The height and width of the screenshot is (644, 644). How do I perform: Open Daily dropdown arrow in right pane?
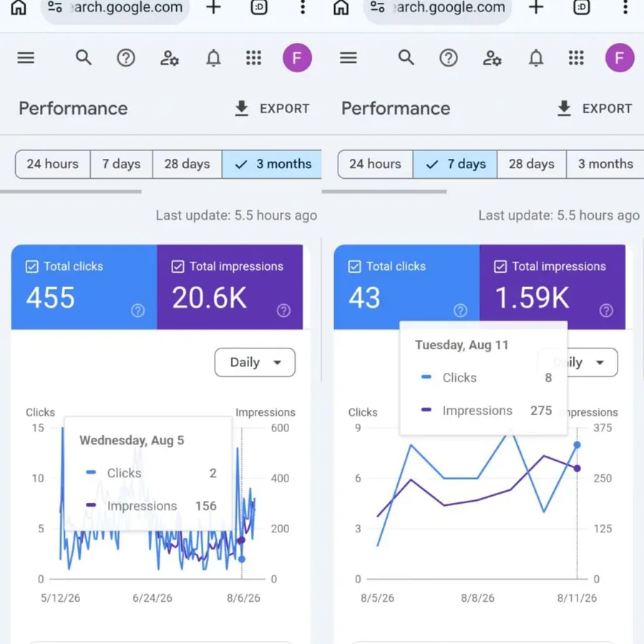point(600,362)
